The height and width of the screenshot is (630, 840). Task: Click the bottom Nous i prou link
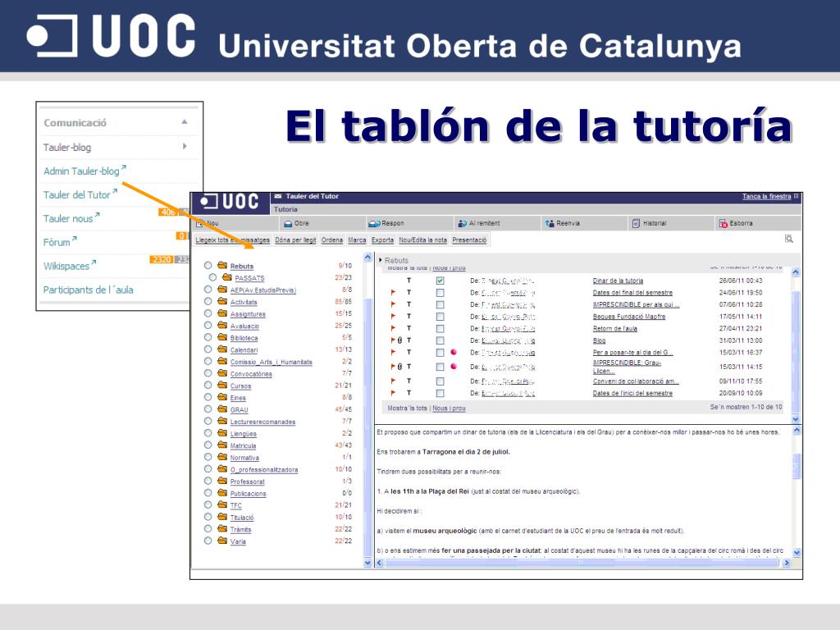click(449, 409)
